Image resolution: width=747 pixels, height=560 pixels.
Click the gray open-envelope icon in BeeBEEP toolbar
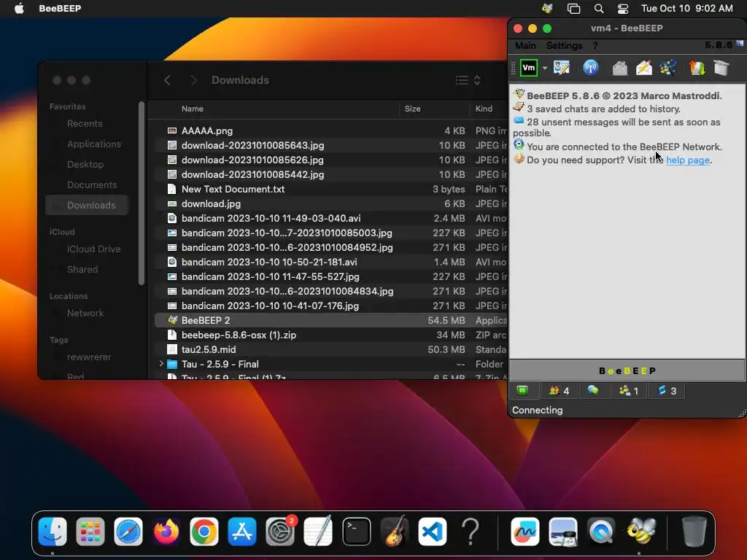coord(619,68)
